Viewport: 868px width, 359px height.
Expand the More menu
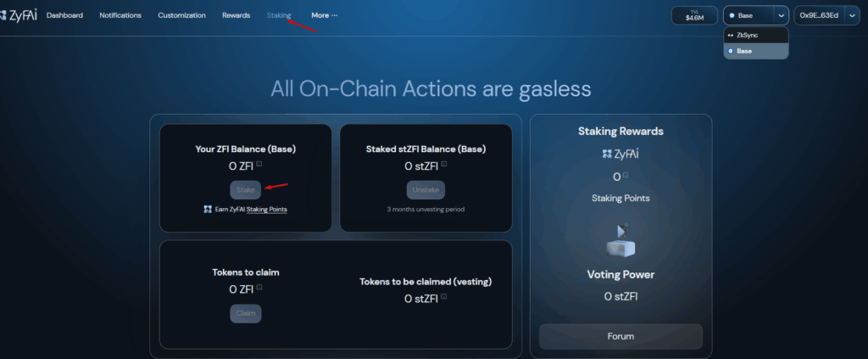coord(324,15)
